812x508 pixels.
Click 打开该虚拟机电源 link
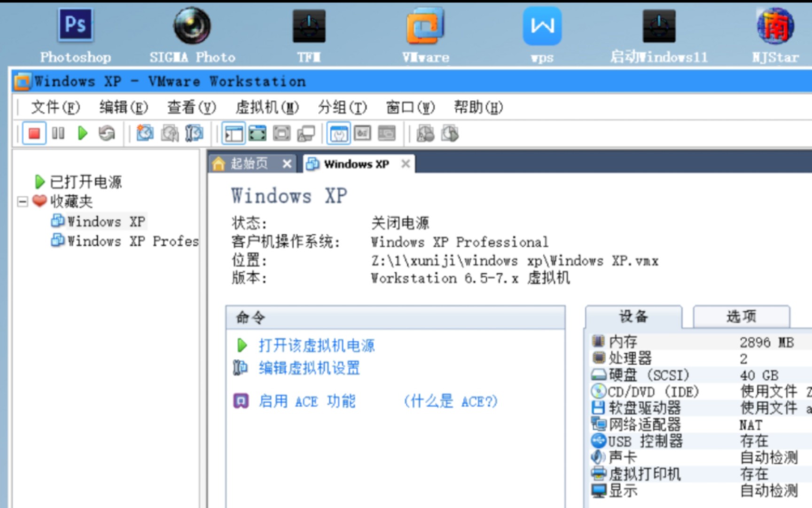(x=317, y=346)
